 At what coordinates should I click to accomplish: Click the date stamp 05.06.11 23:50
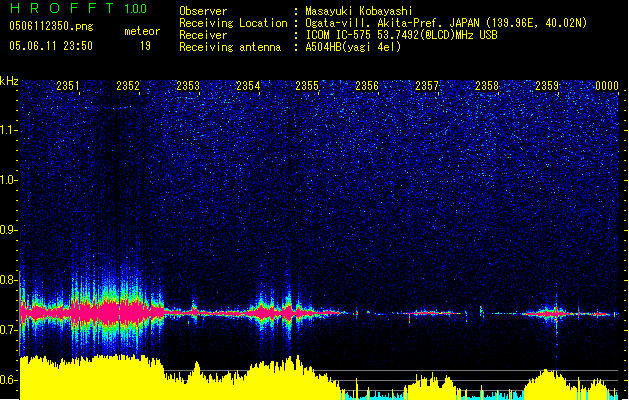51,46
